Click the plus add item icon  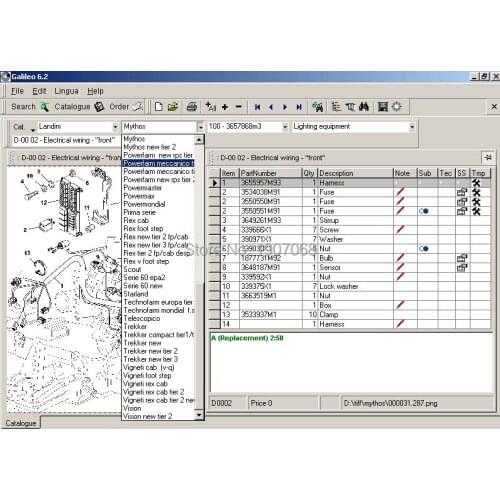225,107
